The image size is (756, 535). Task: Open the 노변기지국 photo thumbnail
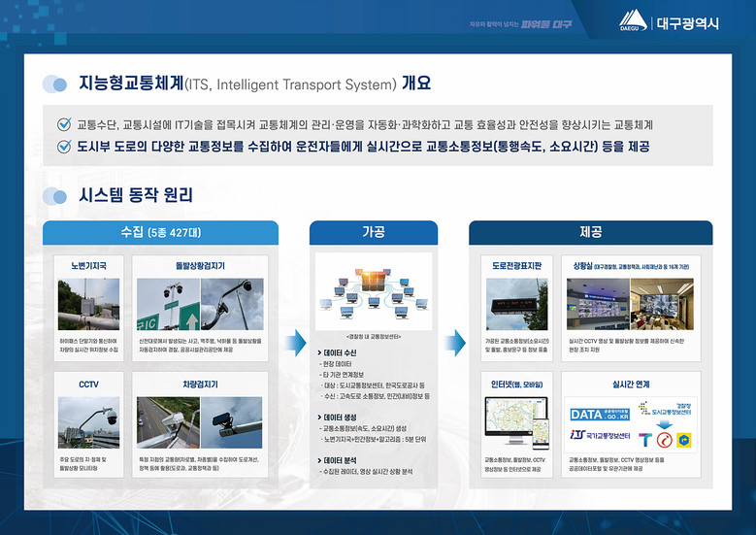pos(90,304)
